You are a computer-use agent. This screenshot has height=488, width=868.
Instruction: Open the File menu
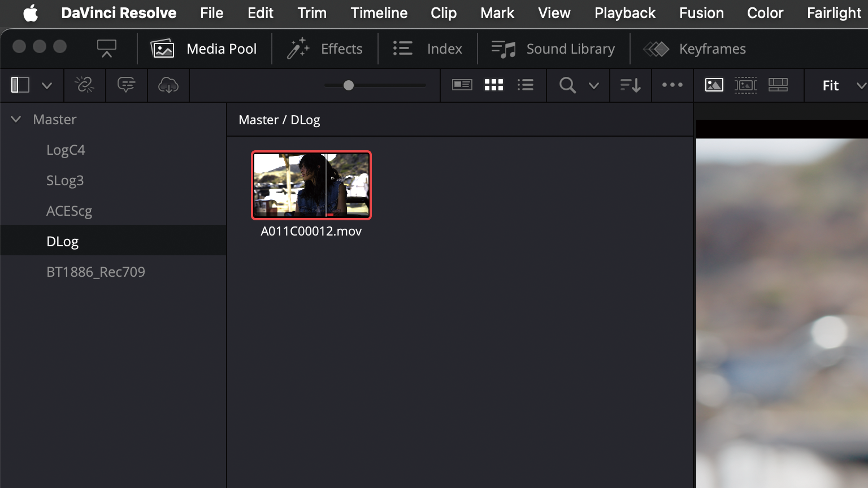(x=212, y=12)
